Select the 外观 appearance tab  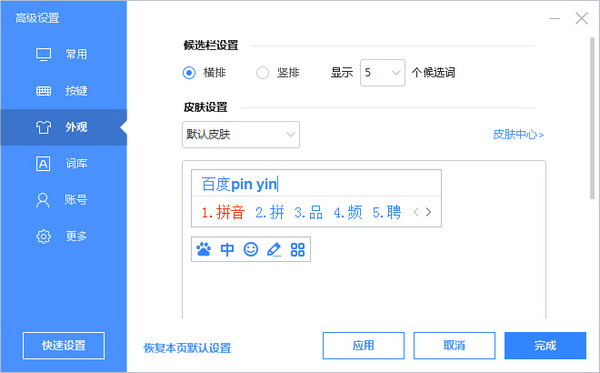(x=64, y=127)
